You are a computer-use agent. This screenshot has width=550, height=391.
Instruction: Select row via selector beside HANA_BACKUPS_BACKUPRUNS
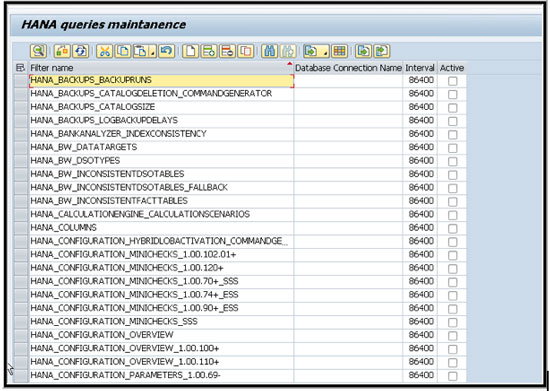point(21,81)
